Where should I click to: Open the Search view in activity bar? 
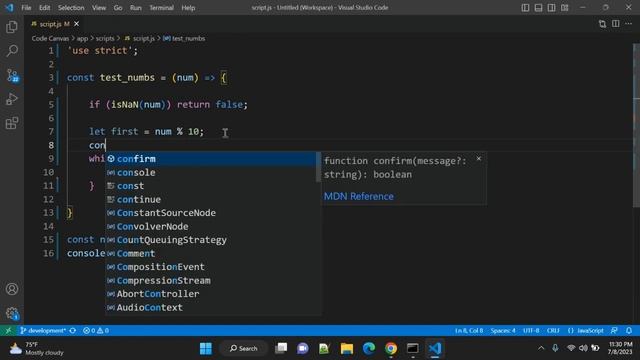pos(12,51)
